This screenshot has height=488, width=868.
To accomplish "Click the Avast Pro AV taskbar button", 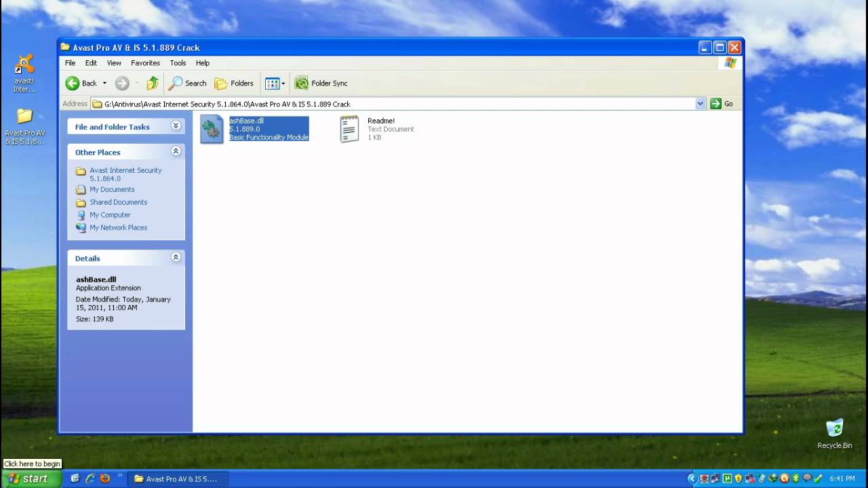I will pos(178,479).
